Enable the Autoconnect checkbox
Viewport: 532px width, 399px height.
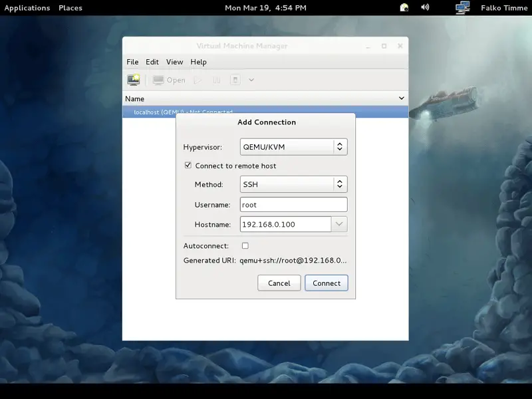click(245, 245)
